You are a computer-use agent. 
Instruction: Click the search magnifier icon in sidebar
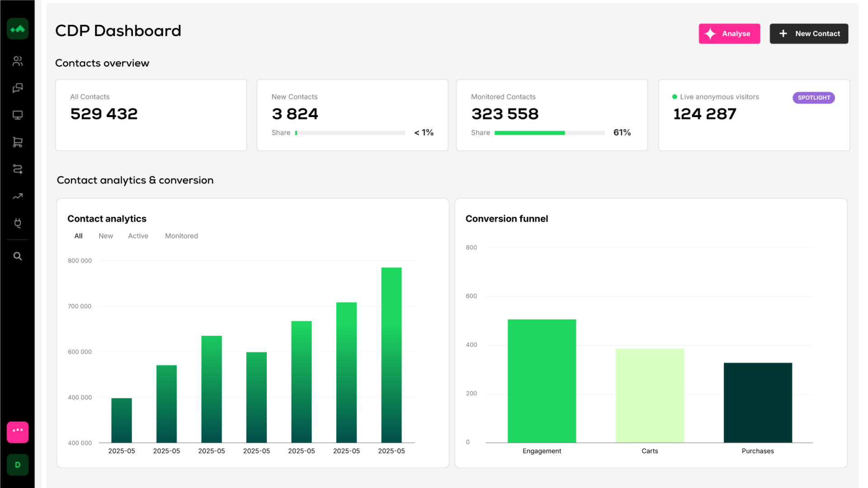[x=18, y=256]
